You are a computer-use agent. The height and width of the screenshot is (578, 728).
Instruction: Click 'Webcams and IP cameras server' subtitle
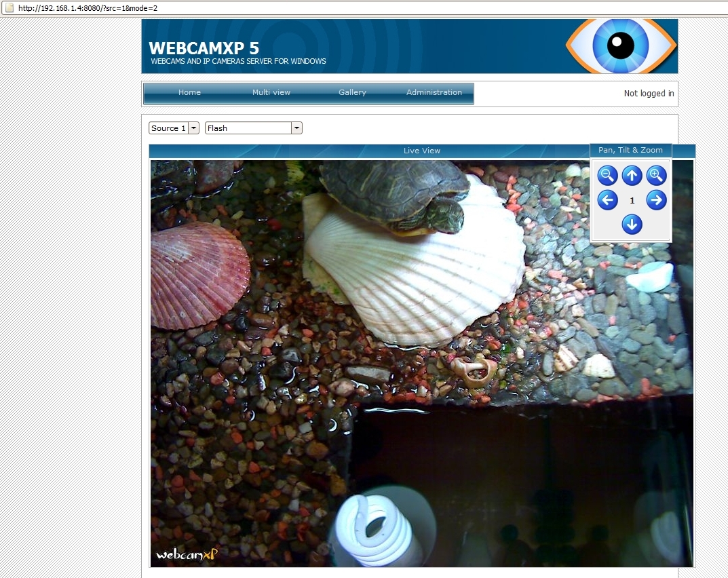click(238, 61)
